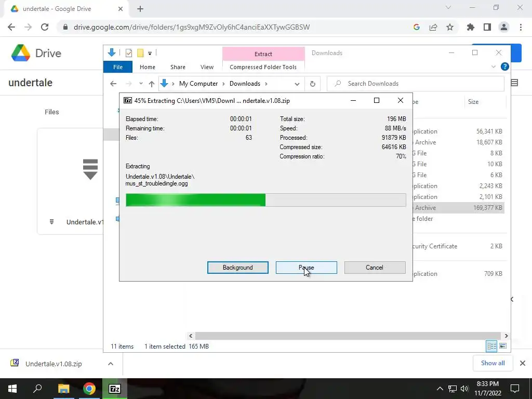Switch to Large icons view icon
Viewport: 532px width, 399px height.
503,346
